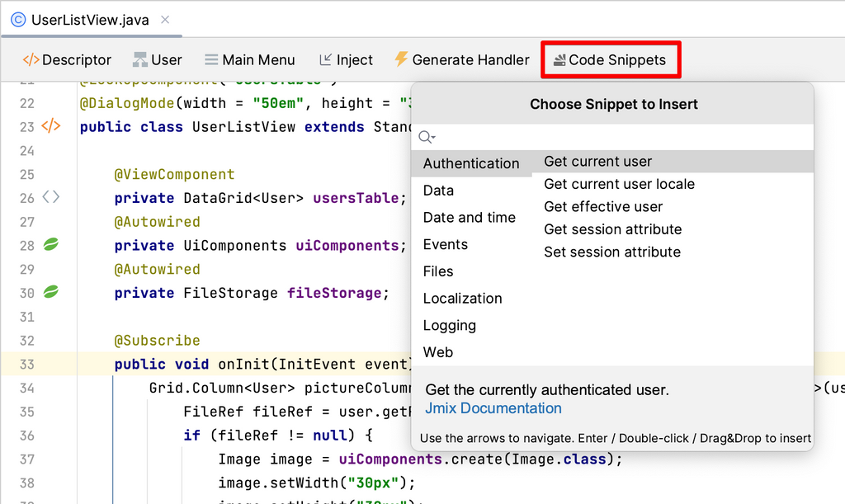This screenshot has height=504, width=845.
Task: Click the Java class icon on the editor tab
Action: pyautogui.click(x=17, y=18)
